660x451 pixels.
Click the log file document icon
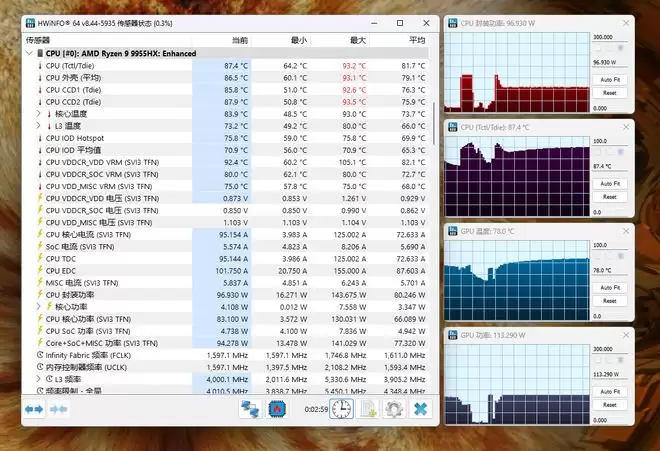[x=368, y=409]
